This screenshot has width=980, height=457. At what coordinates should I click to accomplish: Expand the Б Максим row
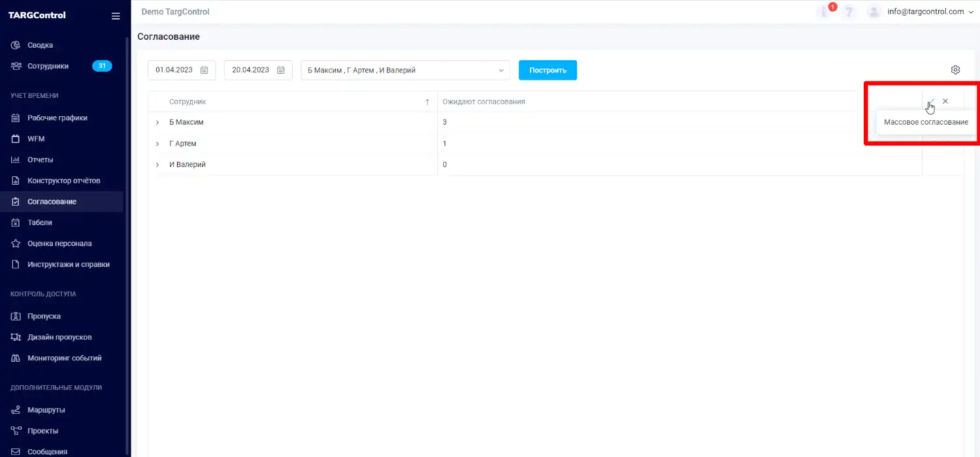pyautogui.click(x=157, y=123)
